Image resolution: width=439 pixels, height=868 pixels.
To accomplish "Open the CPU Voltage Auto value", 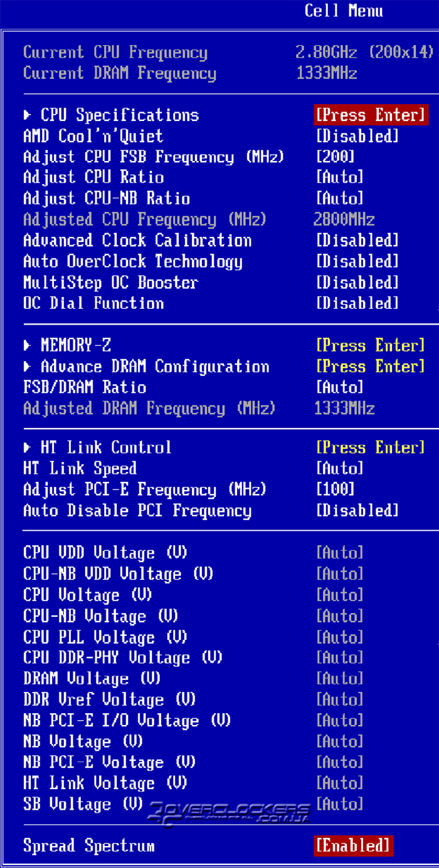I will [x=340, y=595].
